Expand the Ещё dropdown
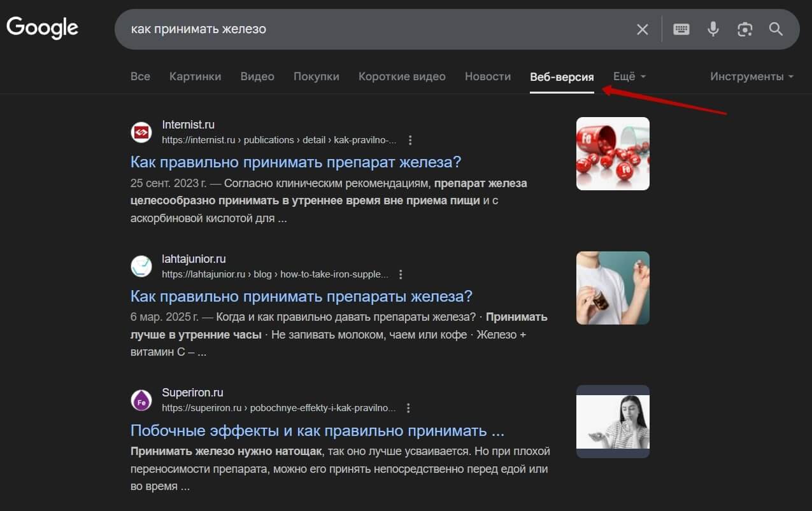 pos(629,76)
